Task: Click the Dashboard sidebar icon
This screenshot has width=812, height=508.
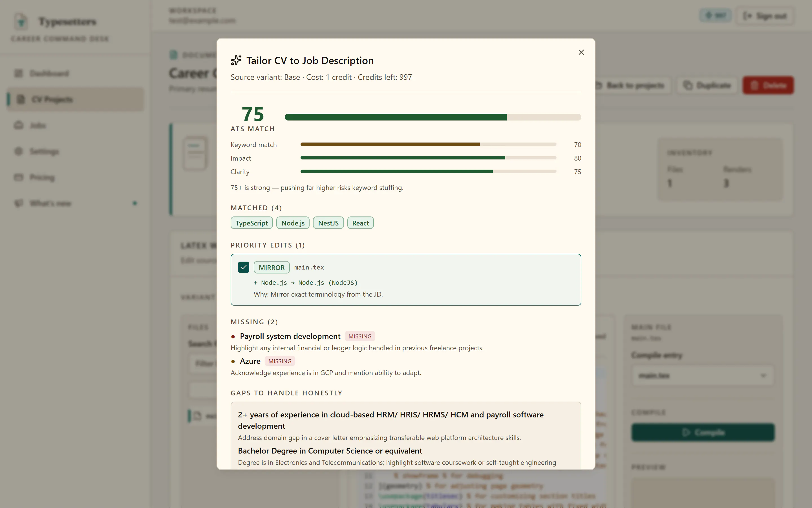Action: 19,73
